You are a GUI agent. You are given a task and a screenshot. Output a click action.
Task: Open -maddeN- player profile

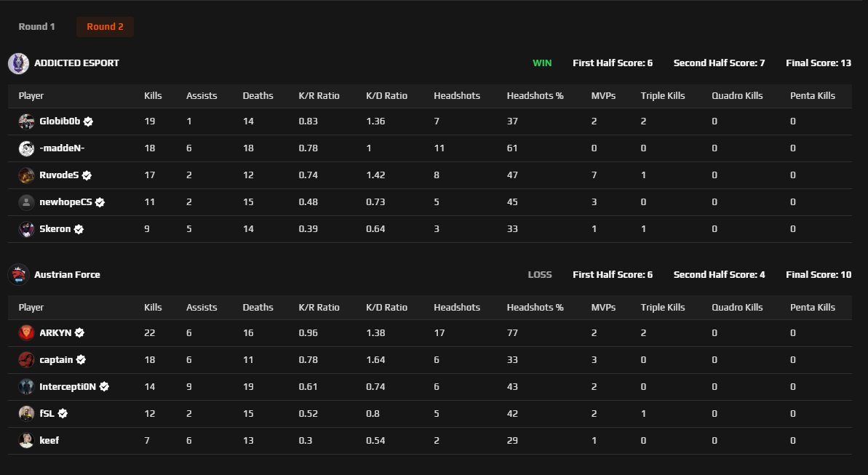[x=62, y=148]
